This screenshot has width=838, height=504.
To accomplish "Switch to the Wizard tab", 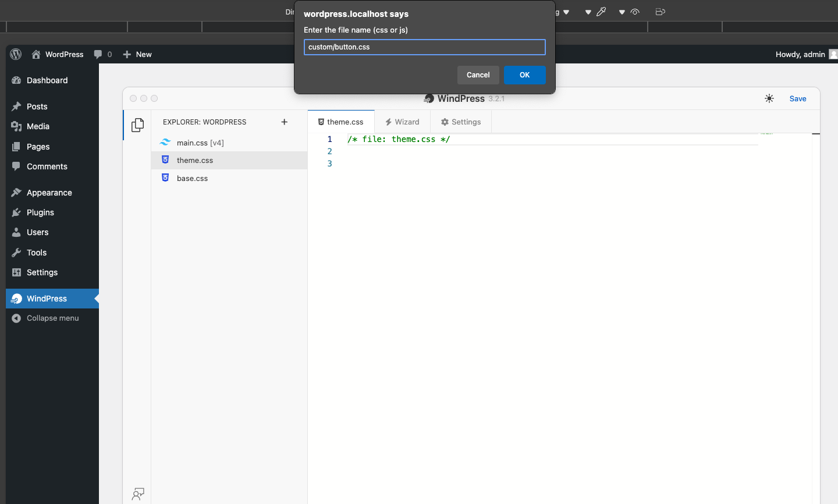I will tap(402, 122).
